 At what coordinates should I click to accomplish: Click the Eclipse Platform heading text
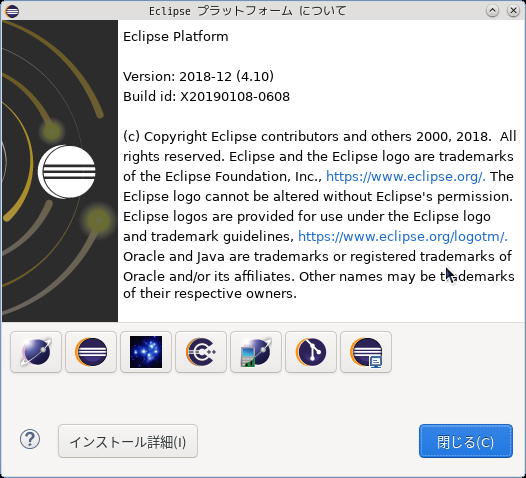176,37
